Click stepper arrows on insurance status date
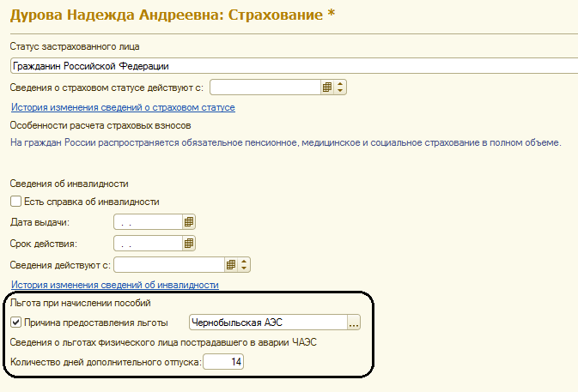 pos(340,87)
